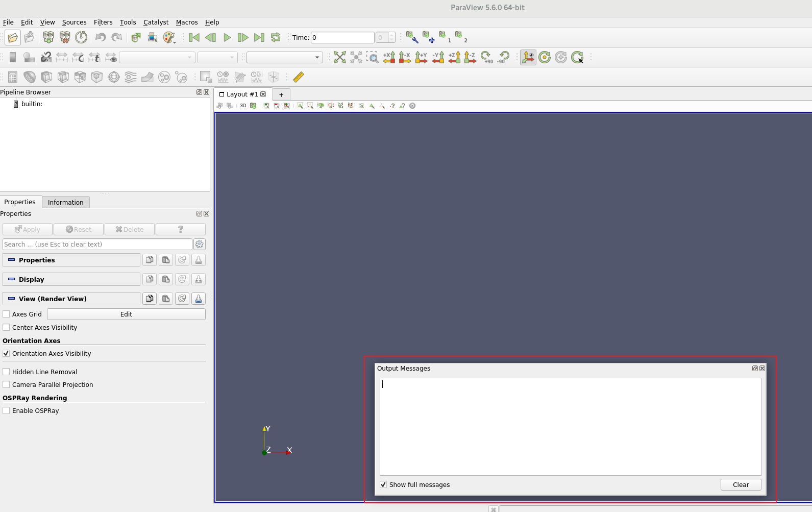This screenshot has width=812, height=512.
Task: Click the Reset Session icon
Action: coord(81,37)
